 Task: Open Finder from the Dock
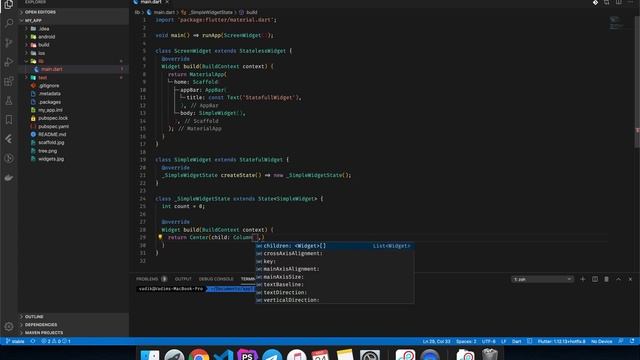[150, 355]
